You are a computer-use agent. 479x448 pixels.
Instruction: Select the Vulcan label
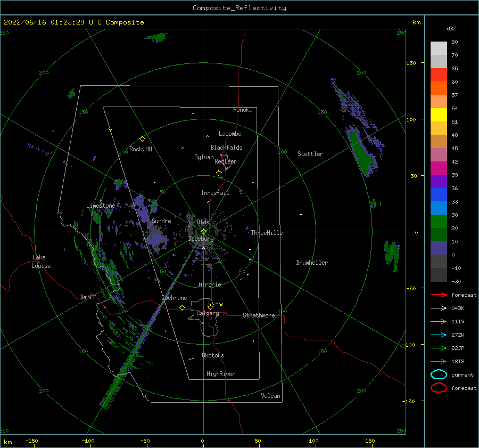pos(270,396)
